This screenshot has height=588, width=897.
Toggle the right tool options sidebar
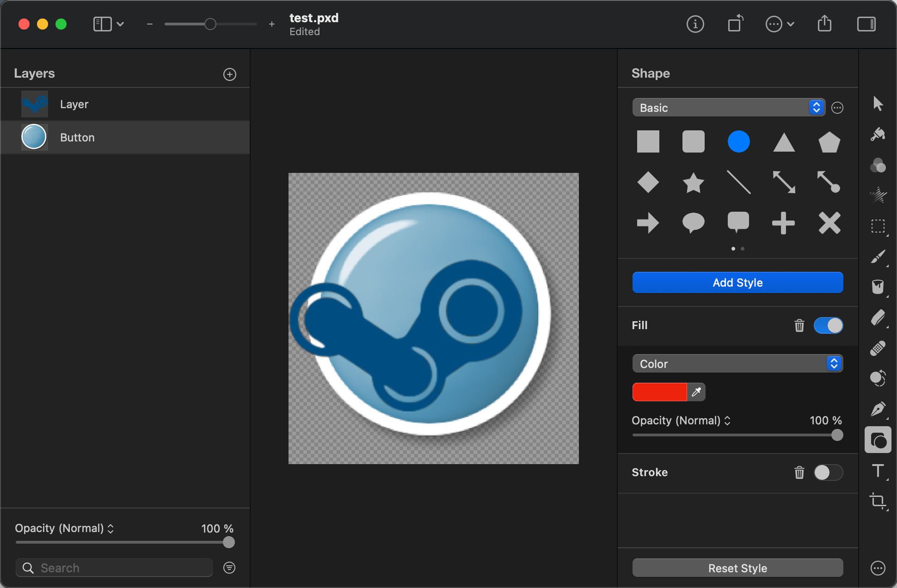[866, 24]
